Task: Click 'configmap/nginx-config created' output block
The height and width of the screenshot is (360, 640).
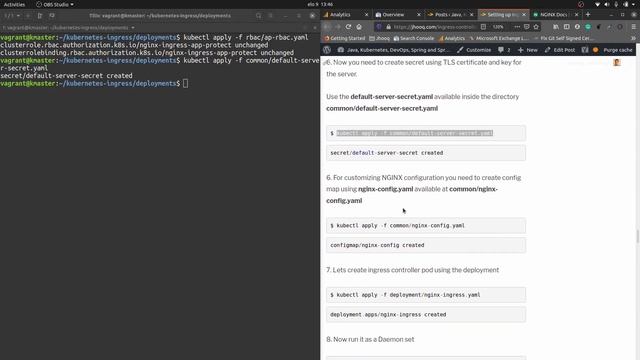Action: click(426, 245)
